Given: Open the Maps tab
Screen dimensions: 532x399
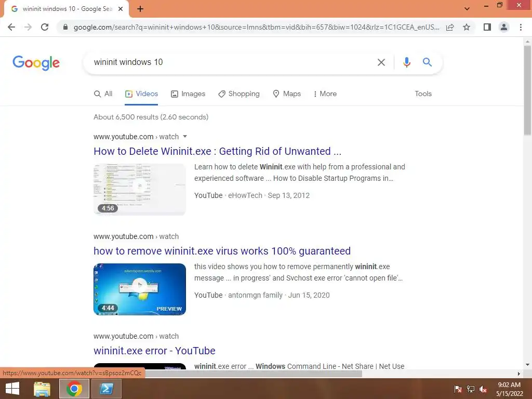Looking at the screenshot, I should point(287,94).
